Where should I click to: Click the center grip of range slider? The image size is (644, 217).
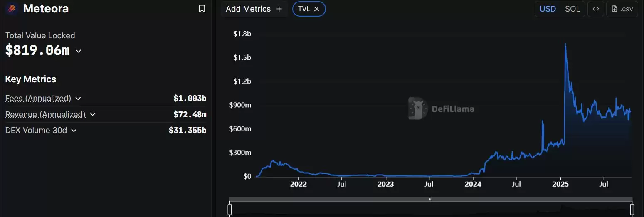coord(431,200)
